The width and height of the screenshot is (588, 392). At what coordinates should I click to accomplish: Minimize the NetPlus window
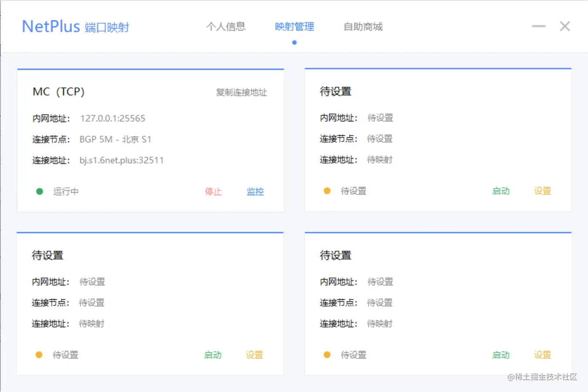(x=539, y=27)
